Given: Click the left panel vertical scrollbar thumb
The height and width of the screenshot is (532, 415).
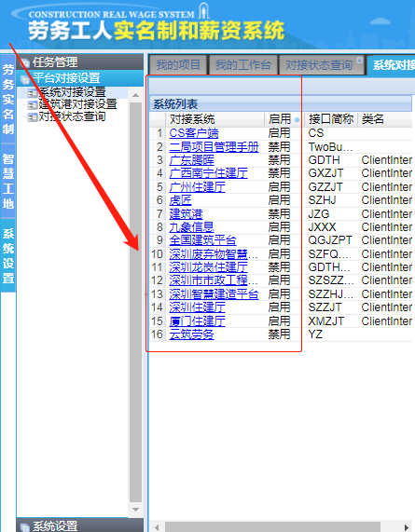Looking at the screenshot, I should tap(135, 302).
